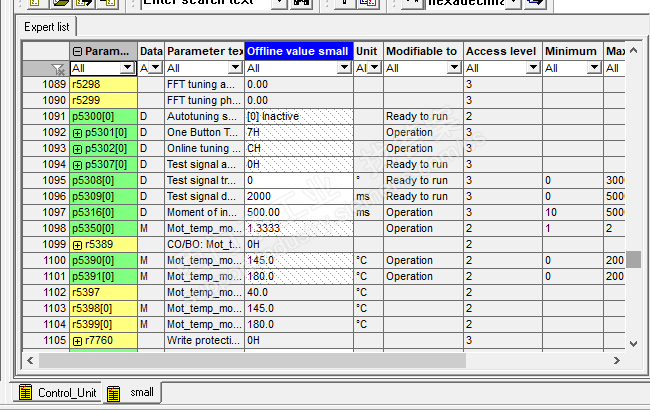
Task: Click the horizontal scrollbar thumb
Action: [x=252, y=360]
